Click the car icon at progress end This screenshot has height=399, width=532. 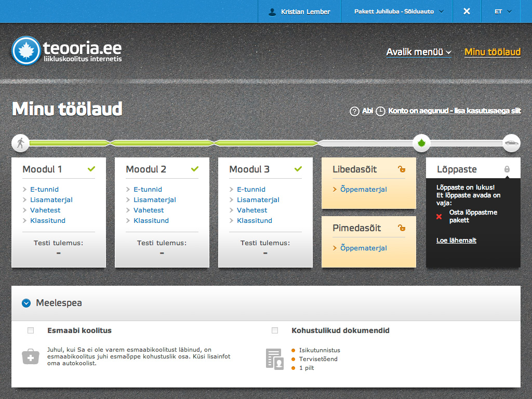511,142
